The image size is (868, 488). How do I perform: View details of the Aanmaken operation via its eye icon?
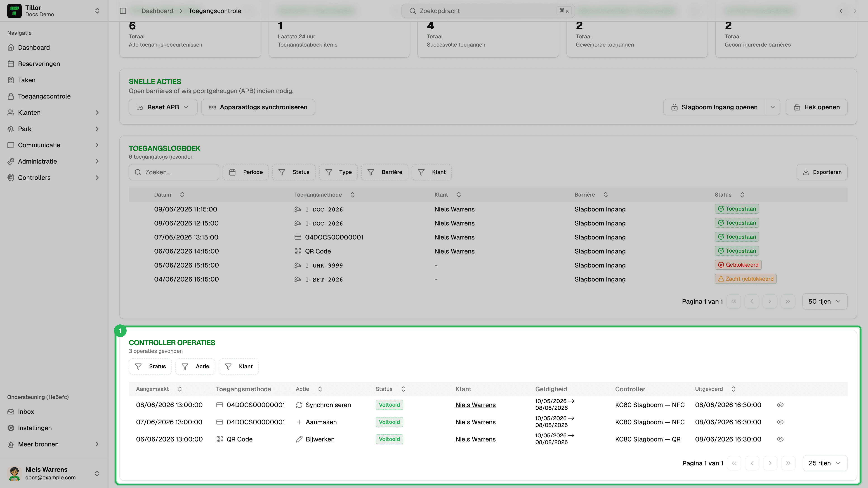tap(780, 422)
